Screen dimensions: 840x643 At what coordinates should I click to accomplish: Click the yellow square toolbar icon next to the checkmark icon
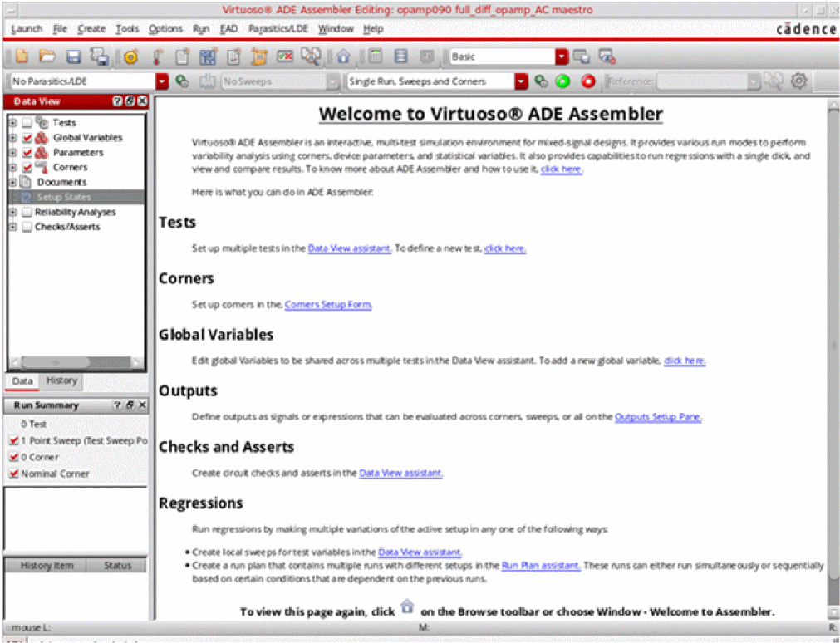pos(259,56)
